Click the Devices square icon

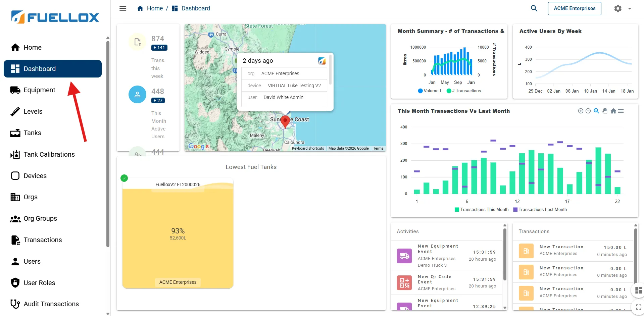pos(15,176)
